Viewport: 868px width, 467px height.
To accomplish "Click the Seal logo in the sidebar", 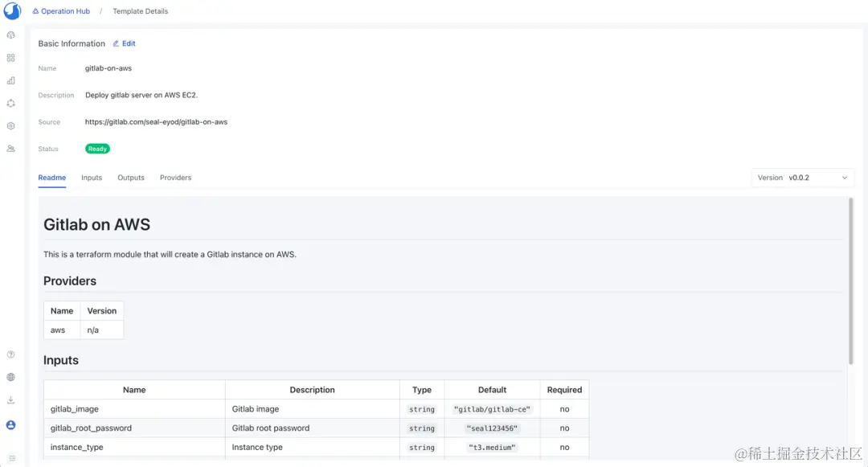I will 11,10.
